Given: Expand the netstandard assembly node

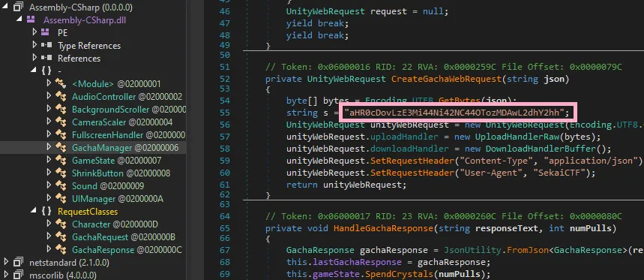Looking at the screenshot, I should (x=6, y=262).
